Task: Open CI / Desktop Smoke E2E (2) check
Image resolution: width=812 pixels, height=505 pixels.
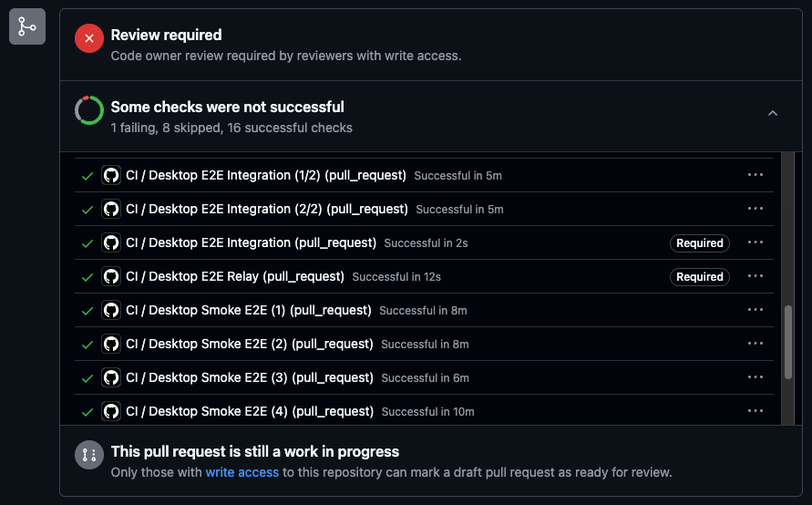Action: point(250,344)
